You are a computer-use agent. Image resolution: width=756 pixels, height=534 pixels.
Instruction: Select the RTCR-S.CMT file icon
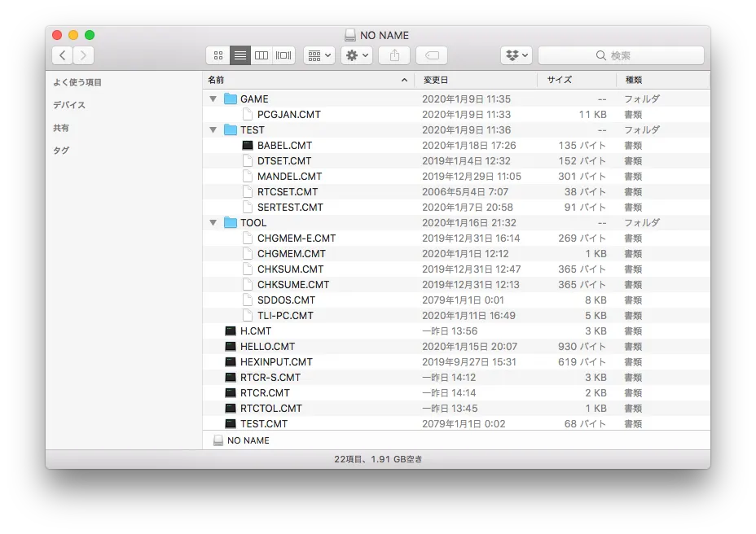(x=231, y=377)
